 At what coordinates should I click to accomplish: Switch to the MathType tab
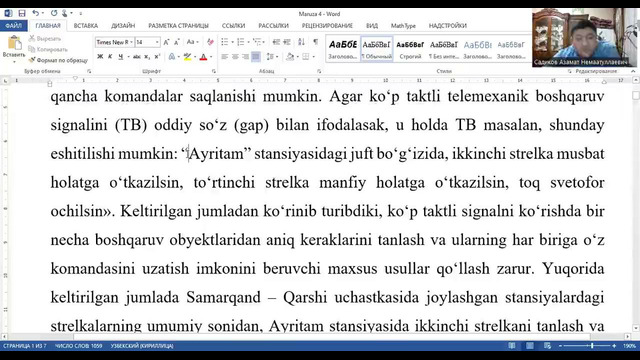point(403,25)
